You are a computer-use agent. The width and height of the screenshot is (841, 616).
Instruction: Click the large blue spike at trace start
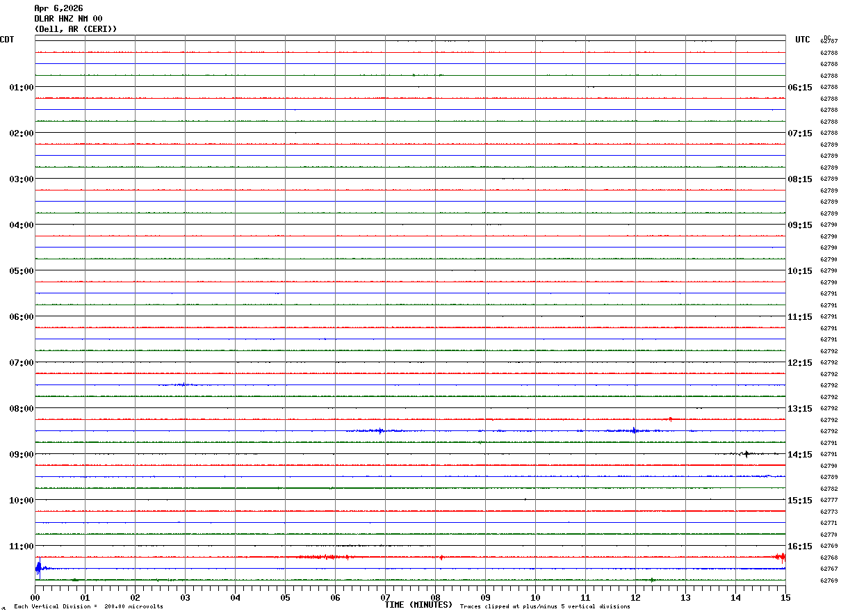pyautogui.click(x=38, y=568)
